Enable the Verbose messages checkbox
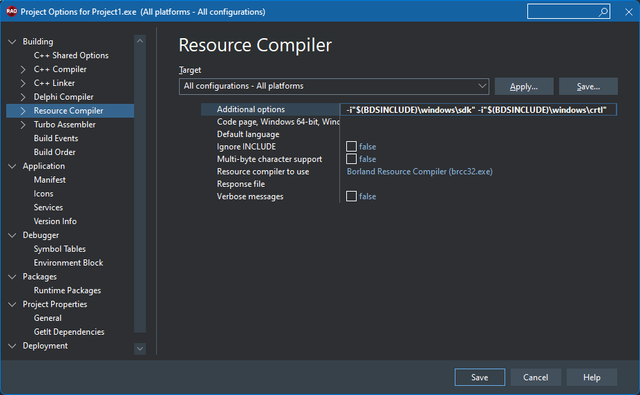Image resolution: width=640 pixels, height=395 pixels. coord(351,196)
